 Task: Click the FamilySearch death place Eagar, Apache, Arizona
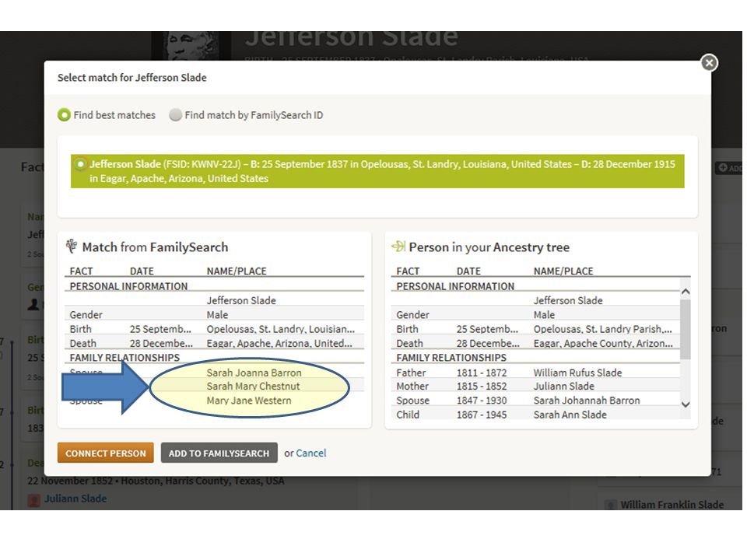pyautogui.click(x=279, y=343)
